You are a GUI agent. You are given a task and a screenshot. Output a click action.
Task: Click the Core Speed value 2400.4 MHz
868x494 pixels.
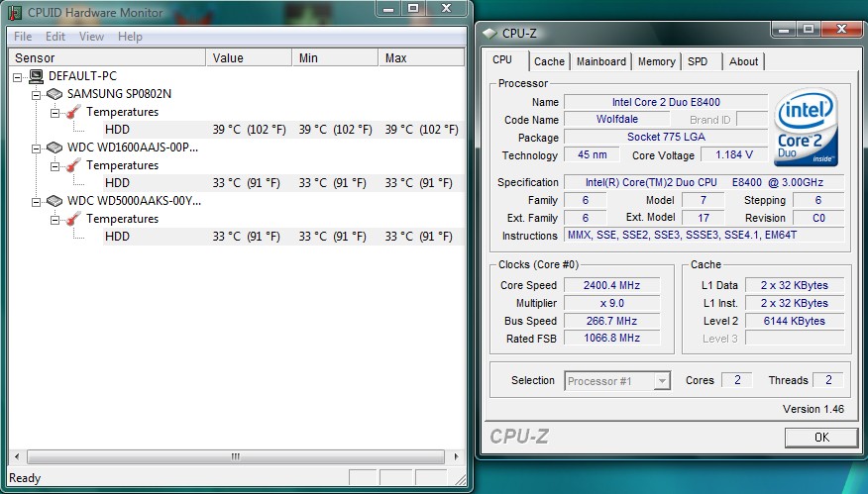[x=611, y=285]
